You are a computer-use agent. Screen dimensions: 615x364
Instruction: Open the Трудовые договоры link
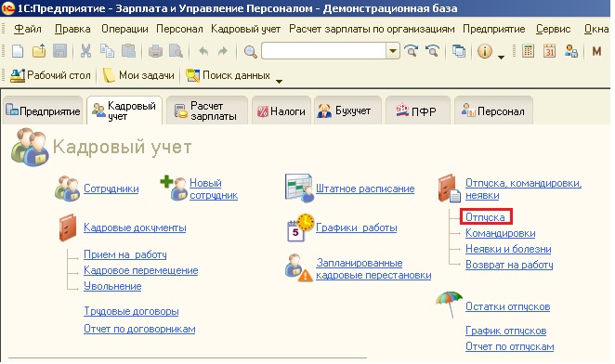pyautogui.click(x=131, y=311)
